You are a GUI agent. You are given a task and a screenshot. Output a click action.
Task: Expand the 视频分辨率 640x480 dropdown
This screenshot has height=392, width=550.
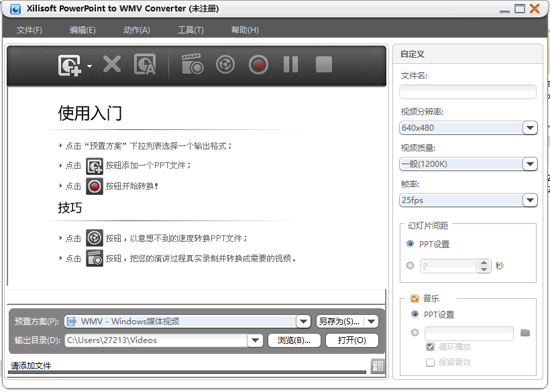pyautogui.click(x=530, y=128)
